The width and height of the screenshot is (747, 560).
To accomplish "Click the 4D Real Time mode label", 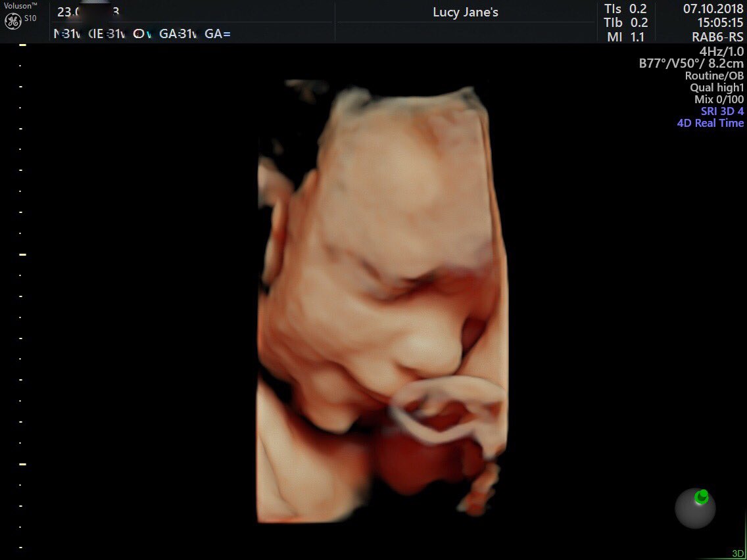I will (x=710, y=123).
